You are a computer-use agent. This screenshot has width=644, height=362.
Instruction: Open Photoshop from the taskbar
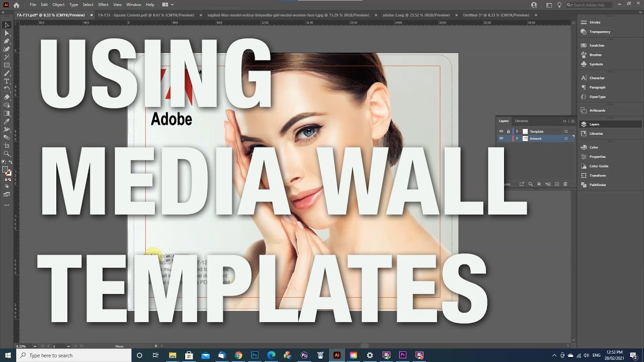(x=255, y=355)
